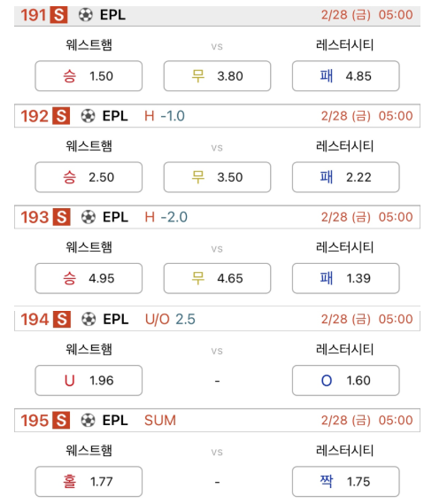The height and width of the screenshot is (504, 424).
Task: Select 패 1.39 odds in match 193
Action: coord(345,278)
